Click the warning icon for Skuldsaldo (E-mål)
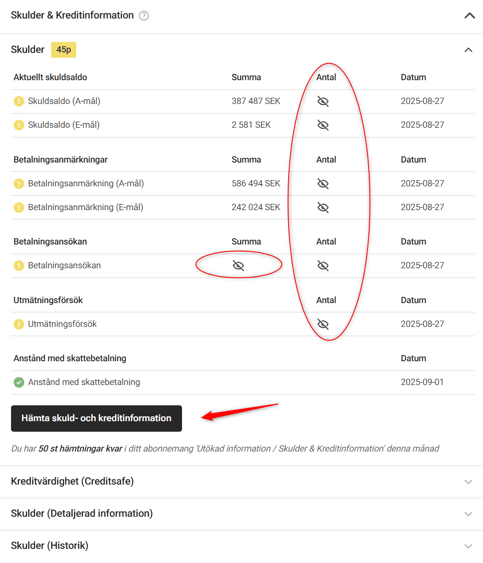This screenshot has height=563, width=483. coord(19,125)
